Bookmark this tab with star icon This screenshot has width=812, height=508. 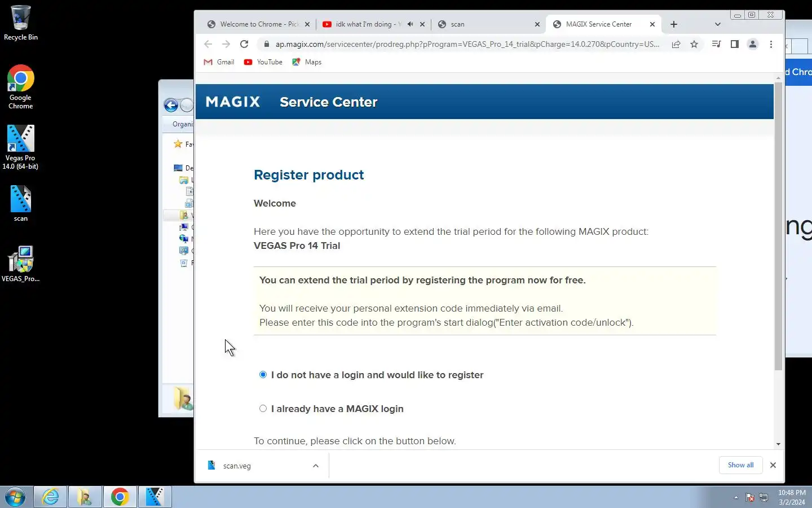(x=694, y=44)
